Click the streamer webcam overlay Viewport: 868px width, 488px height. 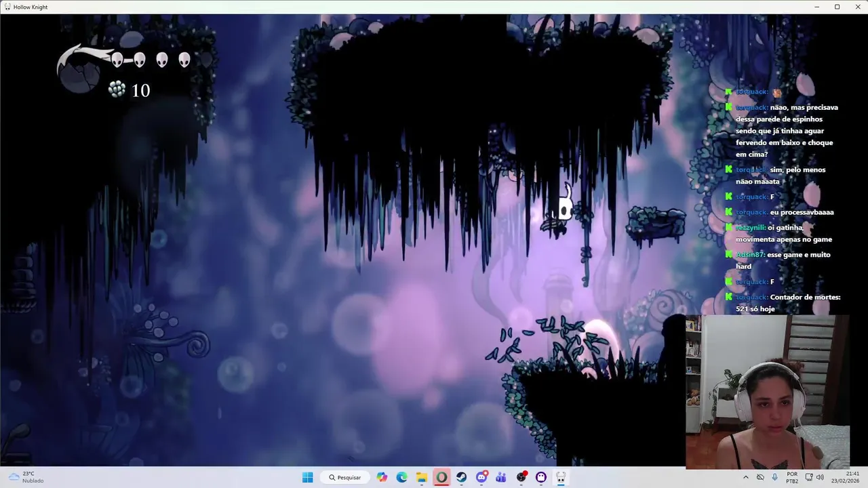click(768, 392)
